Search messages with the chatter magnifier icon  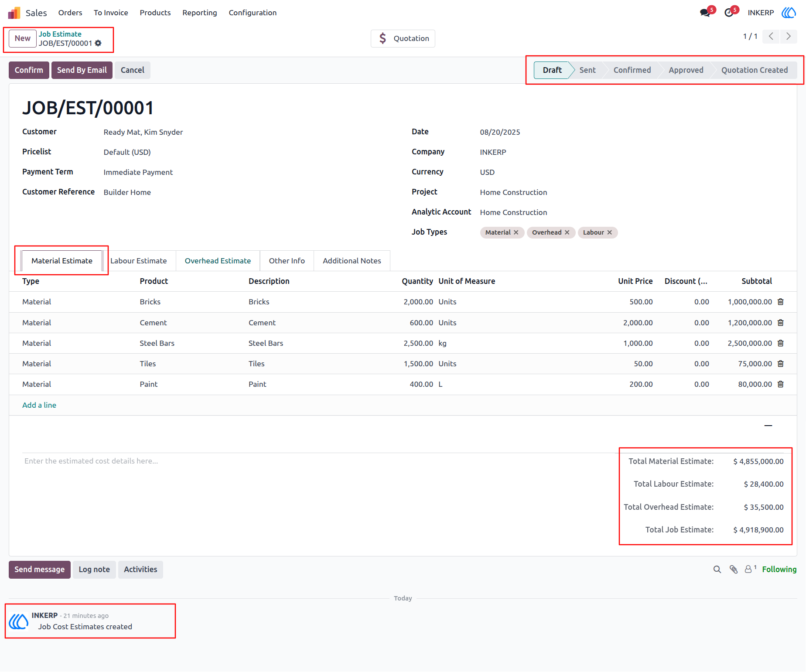click(717, 570)
